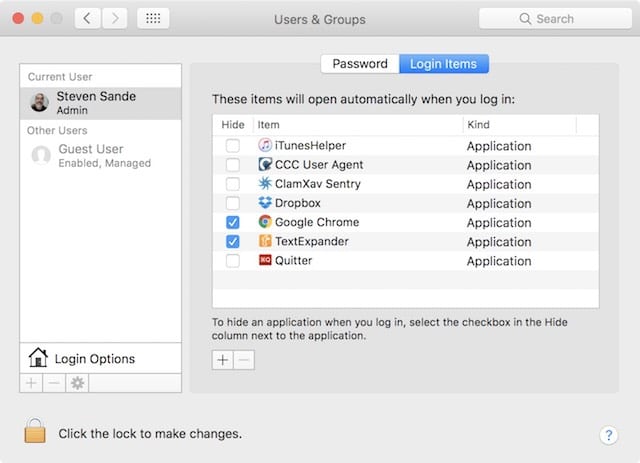This screenshot has height=463, width=640.
Task: Select the Dropbox icon in login items
Action: pyautogui.click(x=265, y=203)
